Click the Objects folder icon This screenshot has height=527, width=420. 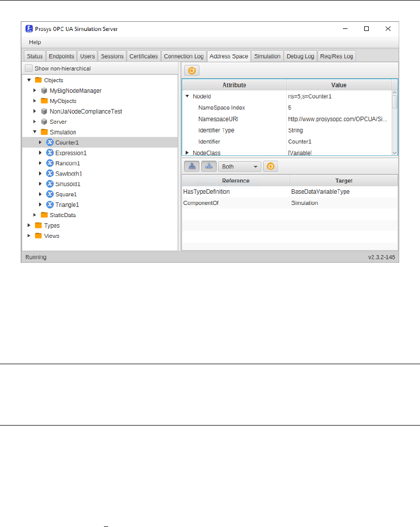39,80
